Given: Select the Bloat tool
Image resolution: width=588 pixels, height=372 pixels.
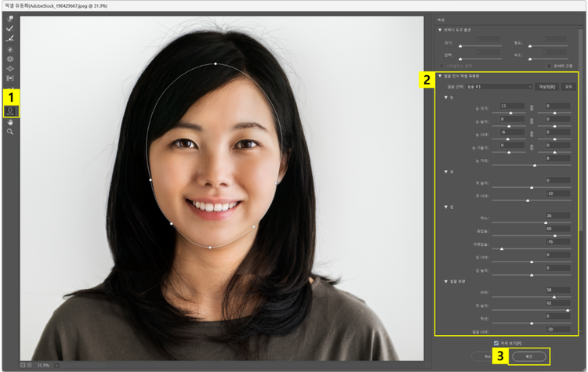Looking at the screenshot, I should 10,69.
